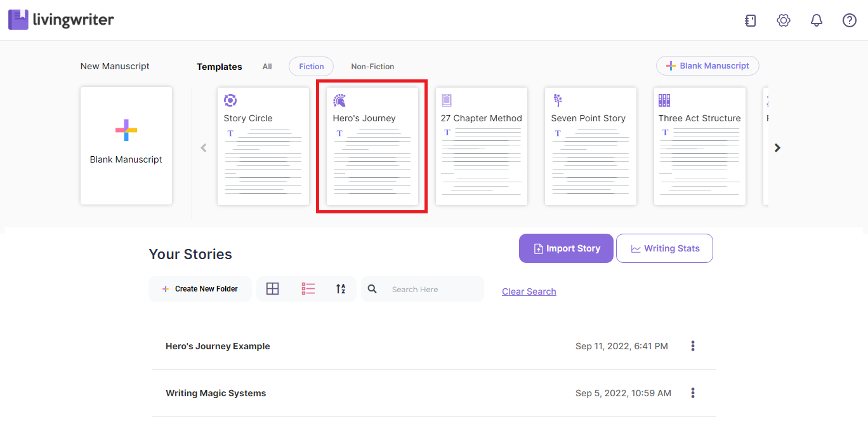Click the search magnifier icon

(x=372, y=288)
